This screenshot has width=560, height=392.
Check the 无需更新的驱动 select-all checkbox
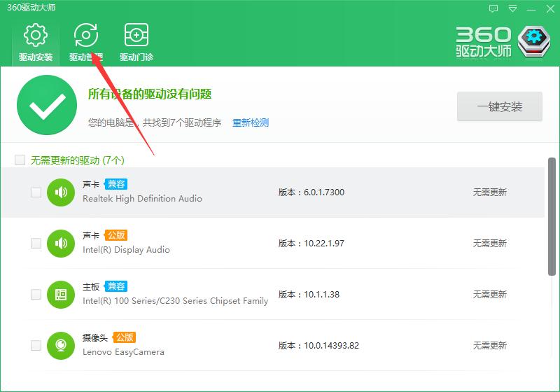click(20, 160)
